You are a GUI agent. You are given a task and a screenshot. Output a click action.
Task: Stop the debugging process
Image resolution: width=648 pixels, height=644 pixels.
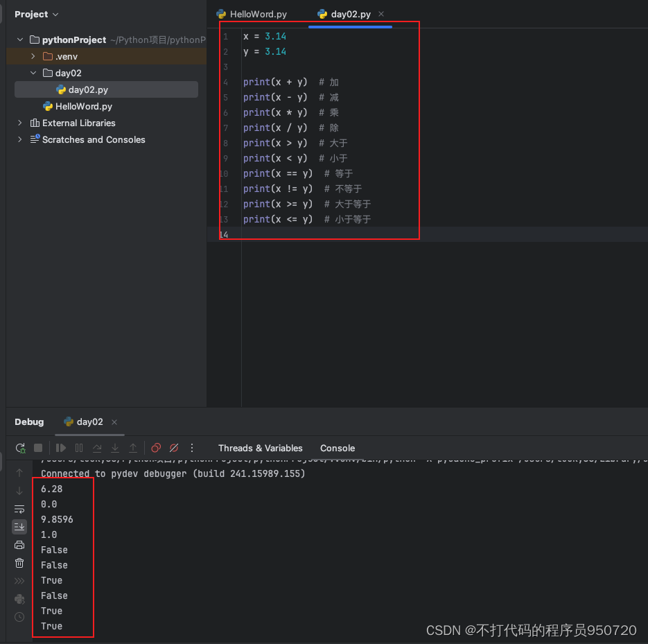click(38, 448)
